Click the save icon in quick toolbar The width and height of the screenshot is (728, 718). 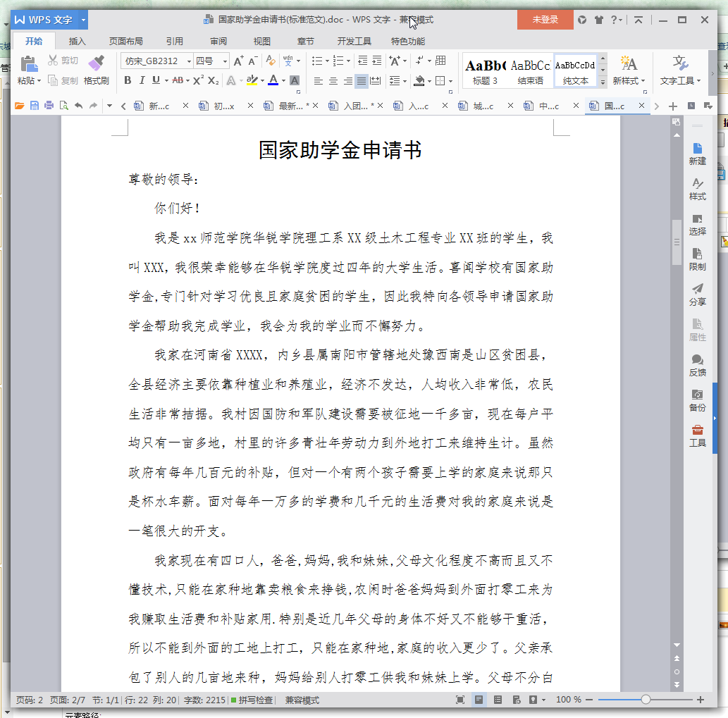click(35, 106)
